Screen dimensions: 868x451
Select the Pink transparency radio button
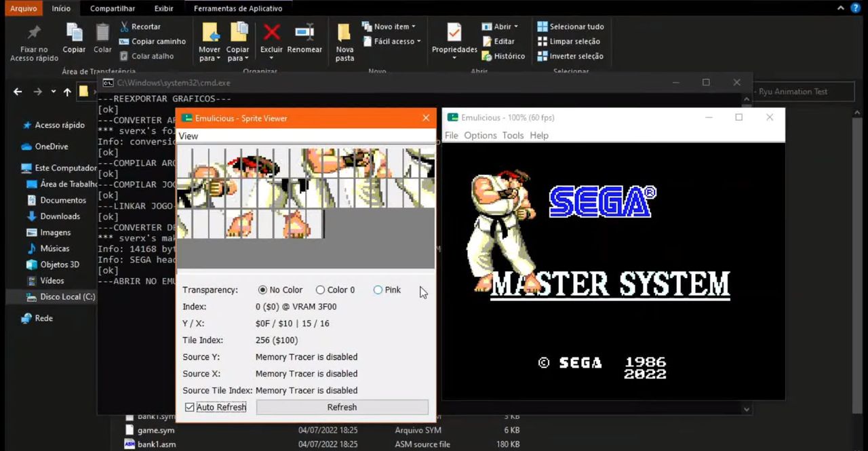tap(378, 290)
